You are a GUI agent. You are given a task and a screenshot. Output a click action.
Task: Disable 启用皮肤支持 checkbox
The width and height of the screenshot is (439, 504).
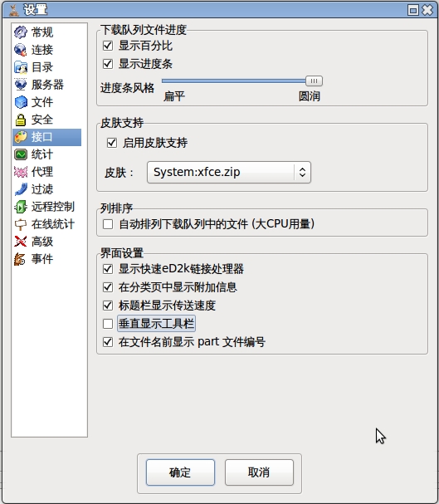(x=112, y=143)
